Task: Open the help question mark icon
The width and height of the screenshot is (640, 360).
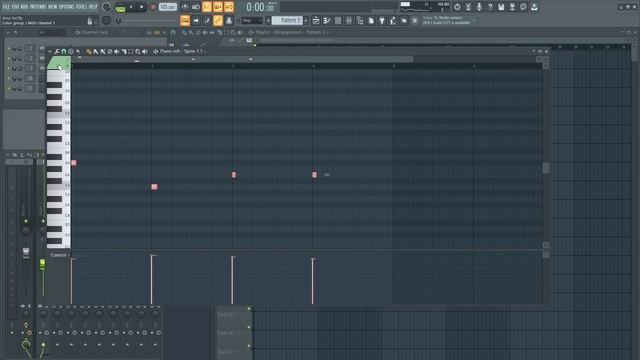Action: coord(490,7)
